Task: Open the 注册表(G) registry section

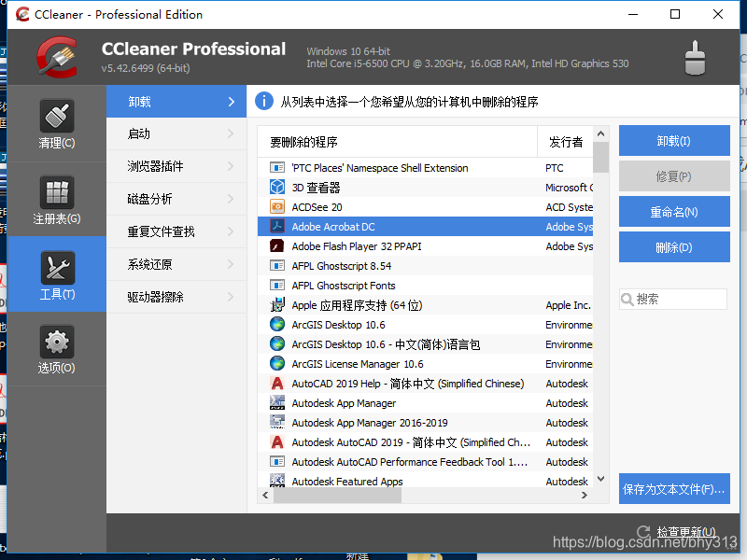Action: click(x=57, y=199)
